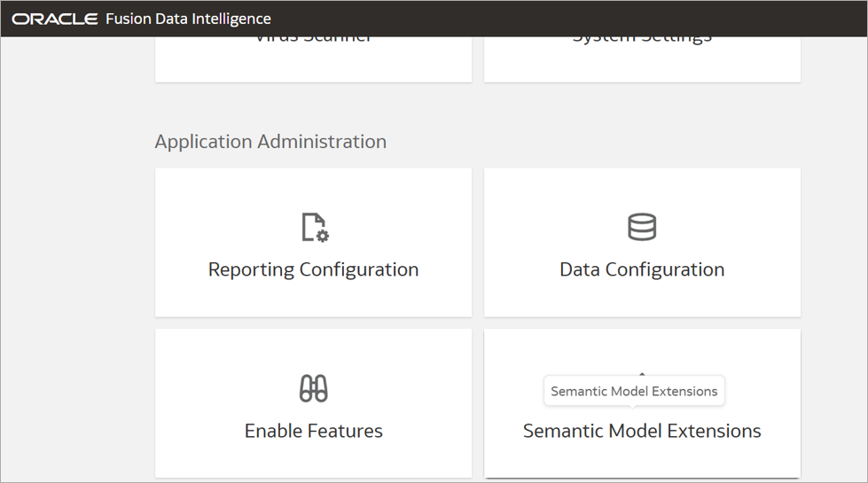Click the Data Configuration database icon
Image resolution: width=868 pixels, height=483 pixels.
coord(642,228)
